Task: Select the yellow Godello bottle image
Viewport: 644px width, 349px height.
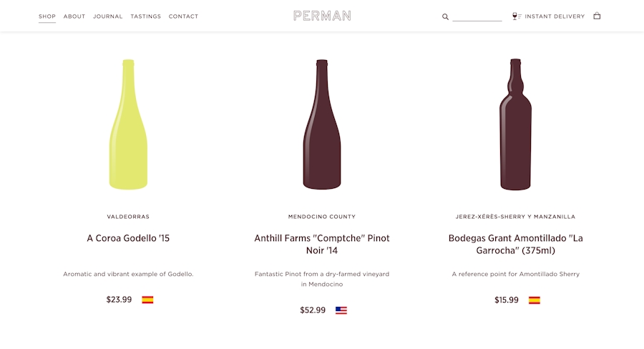Action: [128, 124]
